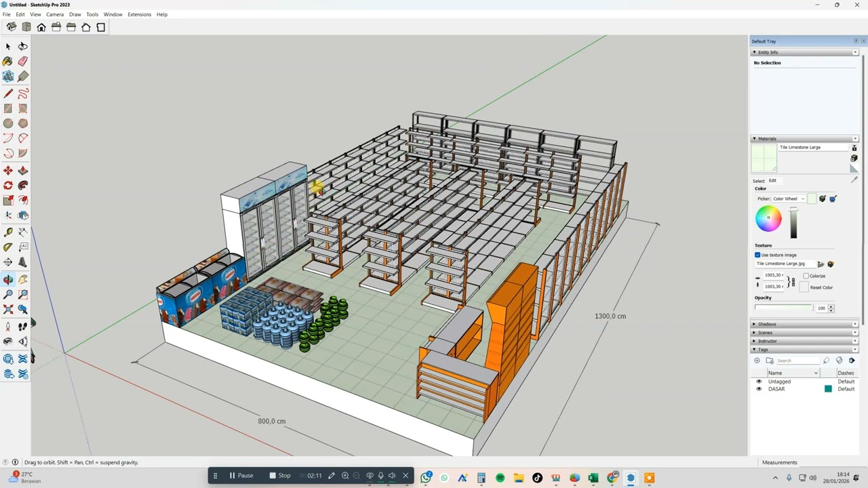The height and width of the screenshot is (488, 868).
Task: Expand the Scenes panel
Action: (x=754, y=333)
